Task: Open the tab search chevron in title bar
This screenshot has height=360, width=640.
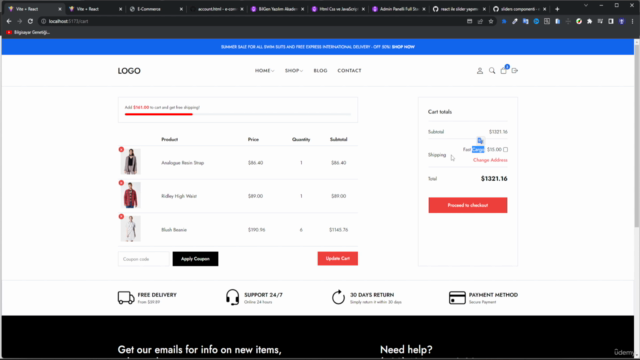Action: tap(586, 5)
